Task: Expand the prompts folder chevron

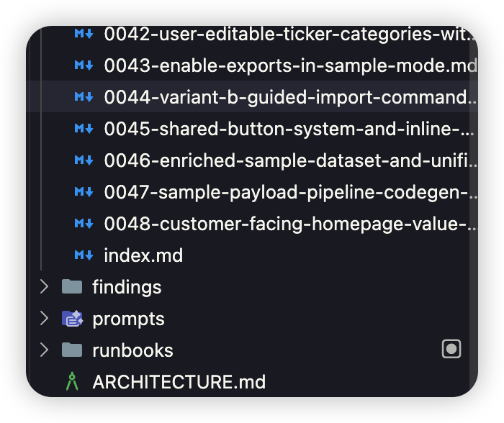Action: pyautogui.click(x=44, y=319)
